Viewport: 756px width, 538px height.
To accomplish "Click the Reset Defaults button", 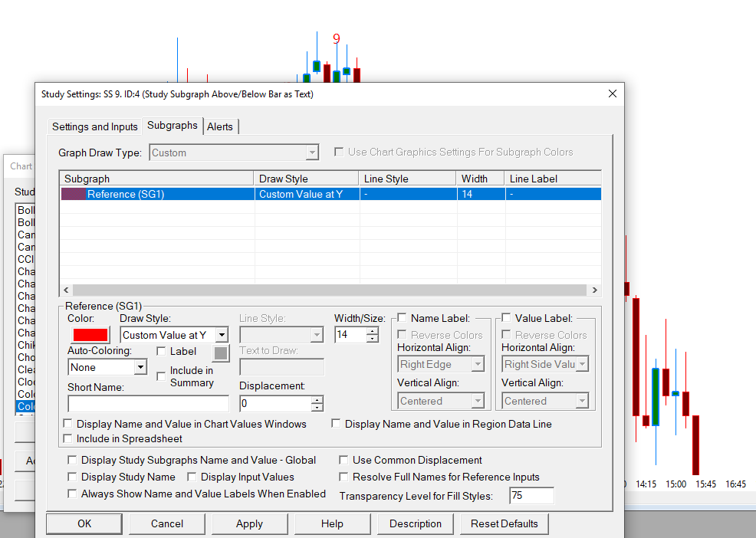I will point(504,524).
